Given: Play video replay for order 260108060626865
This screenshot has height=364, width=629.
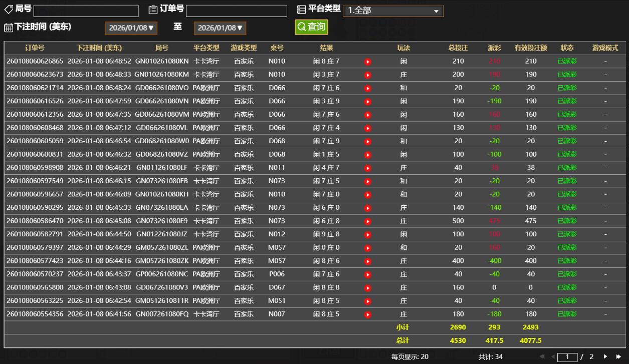Looking at the screenshot, I should pos(368,62).
